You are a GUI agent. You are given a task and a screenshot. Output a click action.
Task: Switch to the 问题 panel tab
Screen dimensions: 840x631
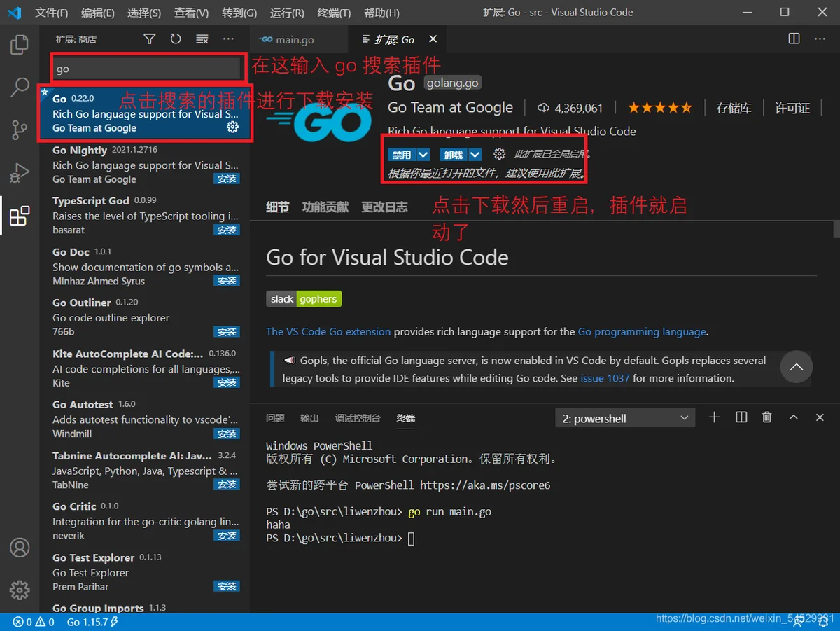click(275, 418)
